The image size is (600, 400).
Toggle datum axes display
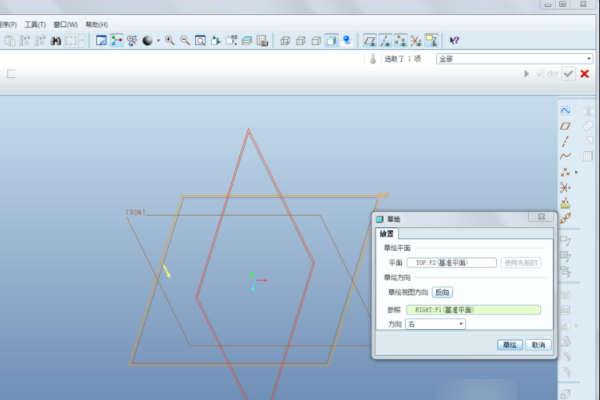pos(385,41)
